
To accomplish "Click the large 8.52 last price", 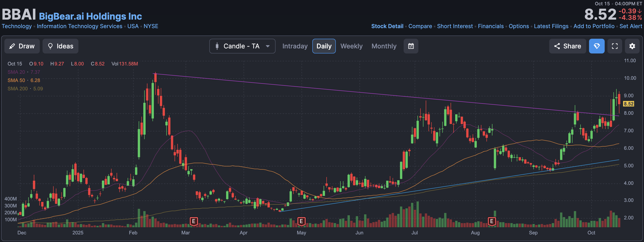I will [600, 14].
